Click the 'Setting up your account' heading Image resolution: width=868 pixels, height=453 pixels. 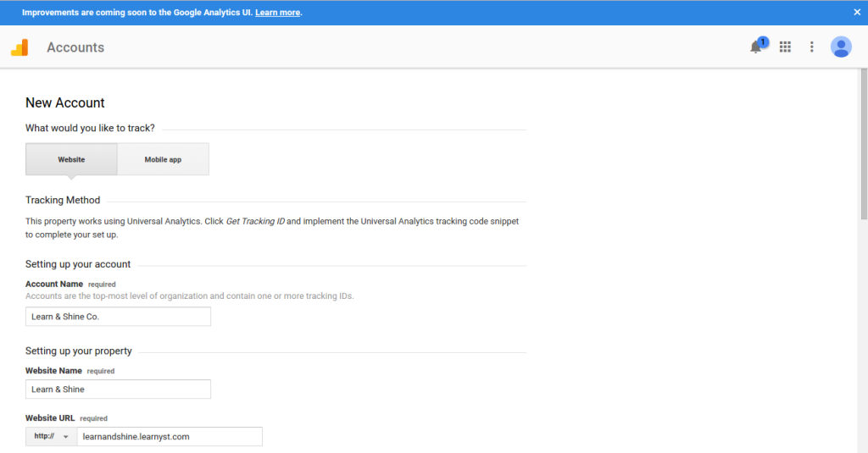(78, 264)
